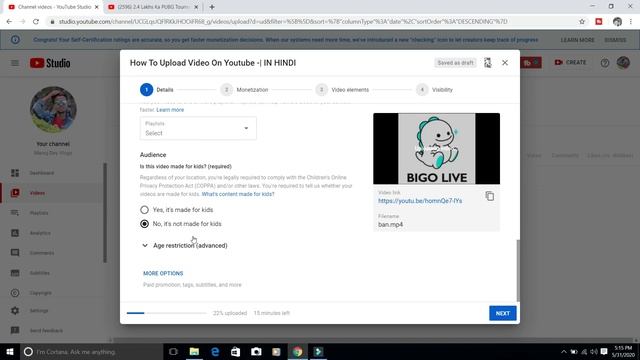Image resolution: width=640 pixels, height=360 pixels.
Task: Open the account avatar menu
Action: click(x=623, y=62)
